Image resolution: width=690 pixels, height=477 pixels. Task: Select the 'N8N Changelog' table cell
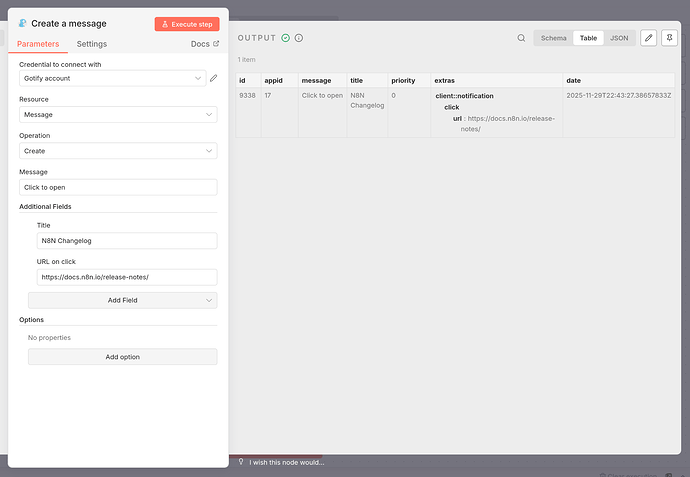[x=367, y=112]
